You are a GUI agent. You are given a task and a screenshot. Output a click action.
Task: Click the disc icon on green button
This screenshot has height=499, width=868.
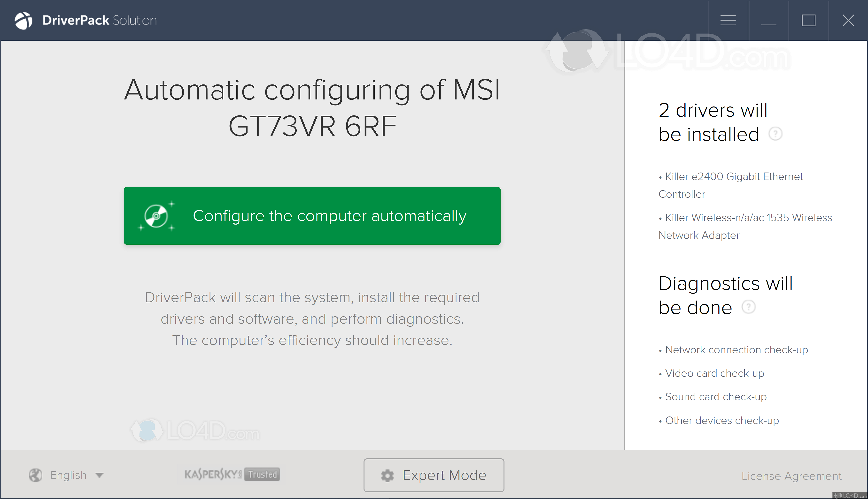coord(156,216)
